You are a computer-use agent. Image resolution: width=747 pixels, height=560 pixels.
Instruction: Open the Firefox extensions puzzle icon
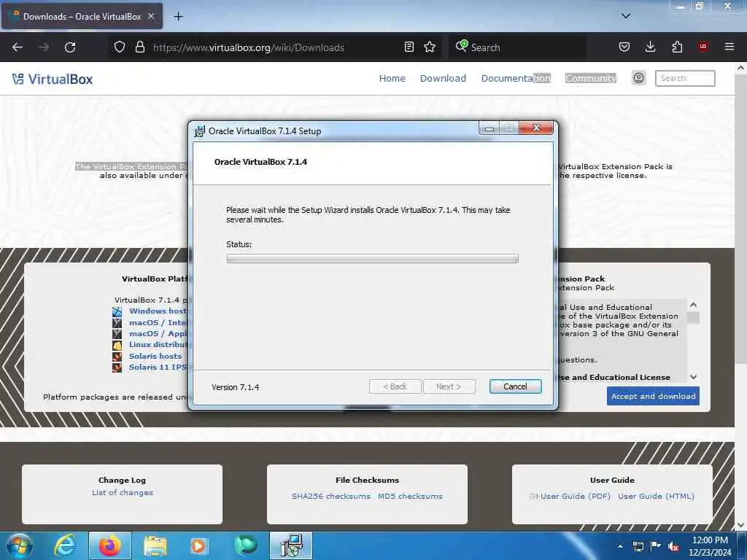click(677, 47)
